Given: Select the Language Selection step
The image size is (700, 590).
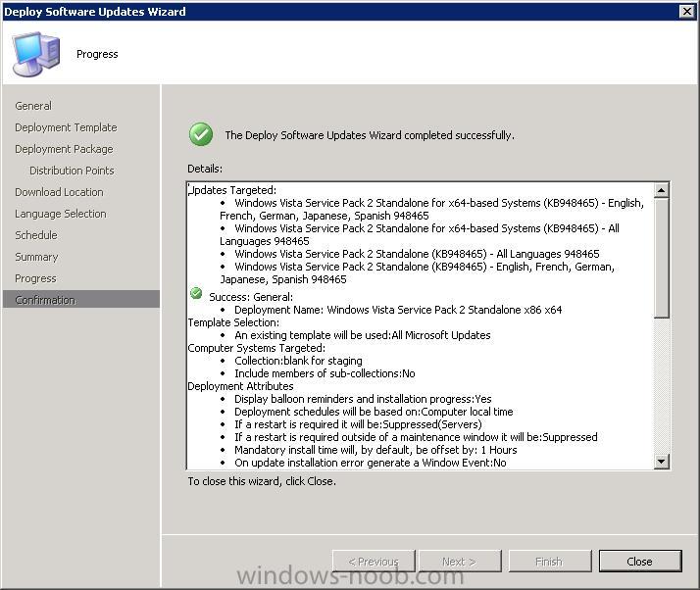Looking at the screenshot, I should click(x=61, y=214).
